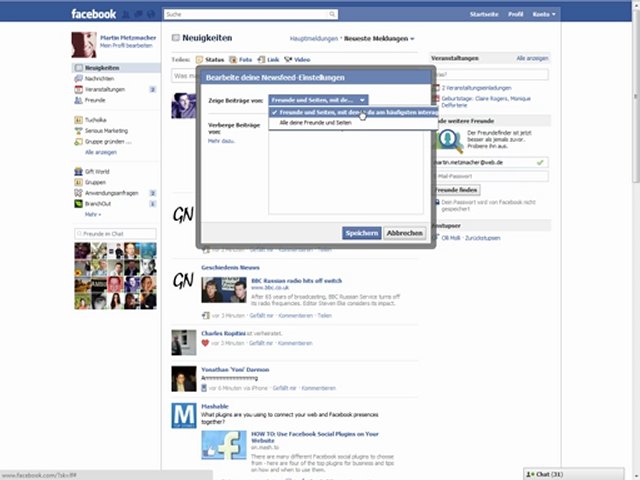Screen dimensions: 640x480
Task: Open 'Zeige Beiträge von' dropdown
Action: pyautogui.click(x=318, y=100)
